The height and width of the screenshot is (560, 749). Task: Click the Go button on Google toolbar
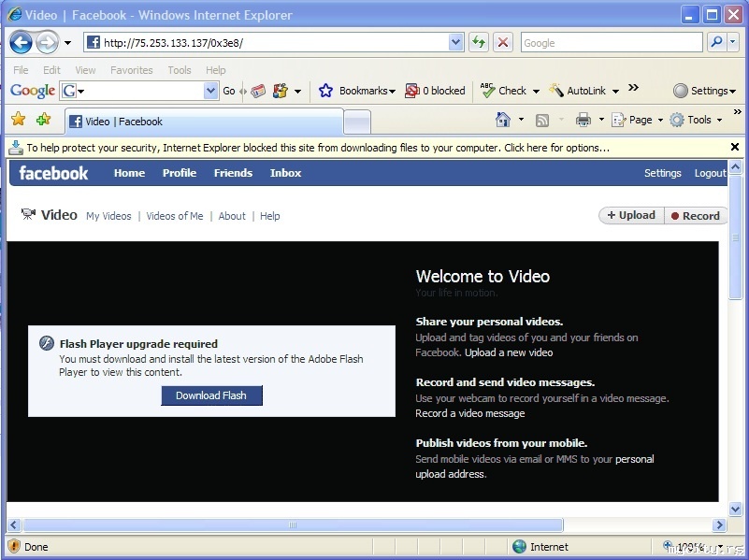tap(229, 91)
